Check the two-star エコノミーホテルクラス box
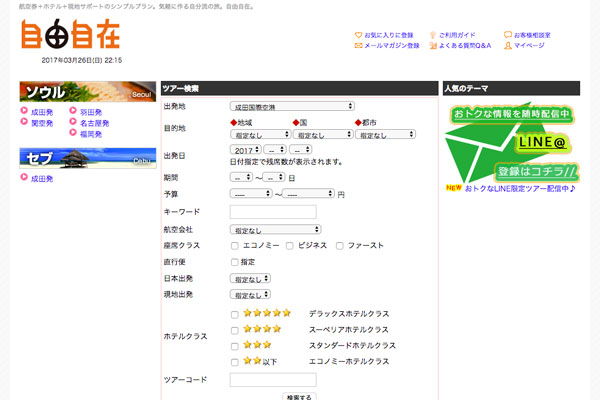Image resolution: width=600 pixels, height=400 pixels. point(235,362)
